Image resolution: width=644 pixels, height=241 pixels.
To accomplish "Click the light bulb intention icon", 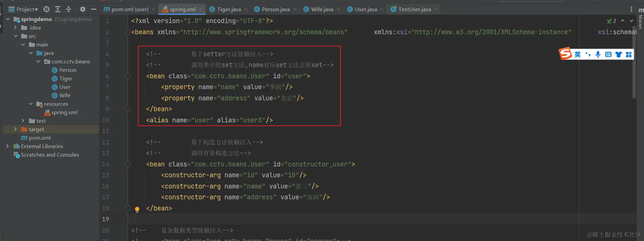I will pyautogui.click(x=137, y=209).
